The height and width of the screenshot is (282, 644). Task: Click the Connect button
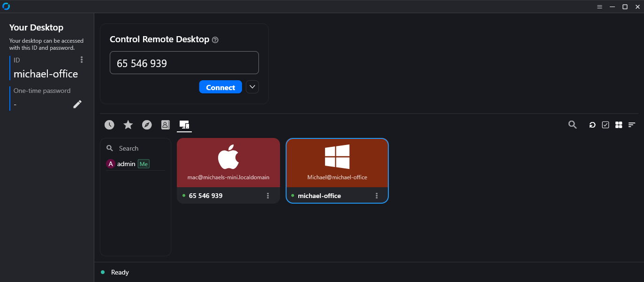tap(220, 87)
